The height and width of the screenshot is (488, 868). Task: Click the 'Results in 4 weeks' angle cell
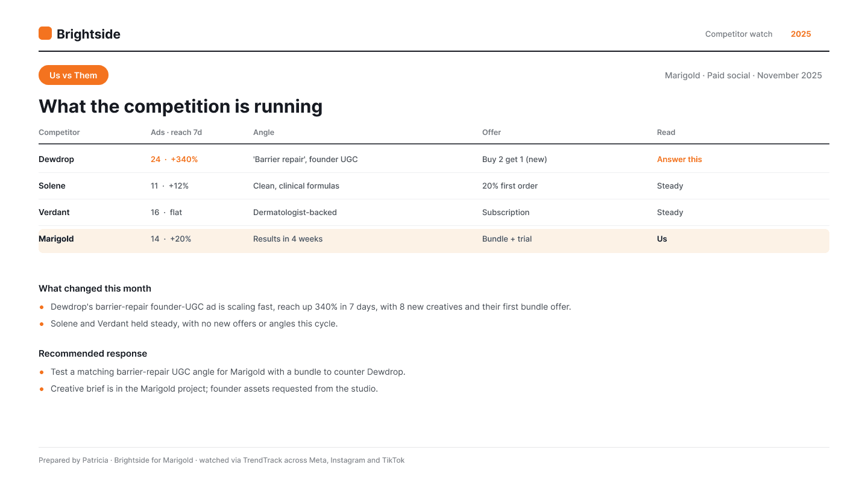[288, 239]
